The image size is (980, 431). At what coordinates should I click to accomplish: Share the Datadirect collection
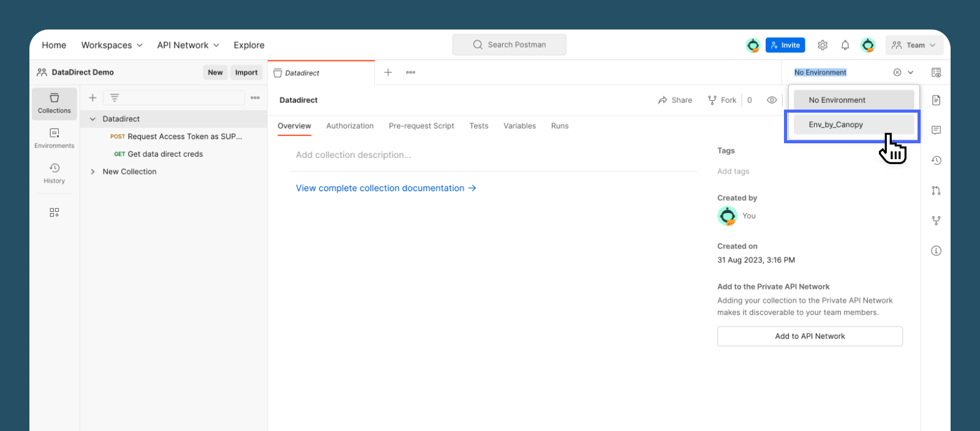(x=675, y=100)
